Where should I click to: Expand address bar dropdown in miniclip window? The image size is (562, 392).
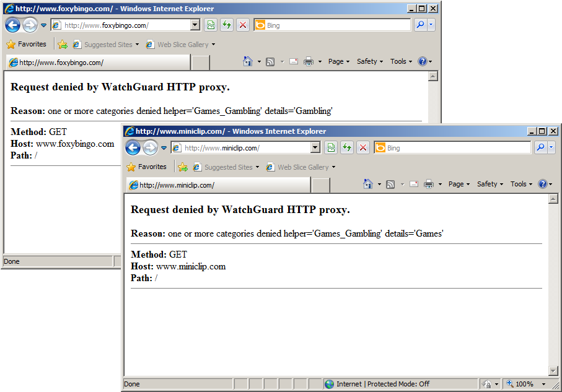[x=315, y=147]
